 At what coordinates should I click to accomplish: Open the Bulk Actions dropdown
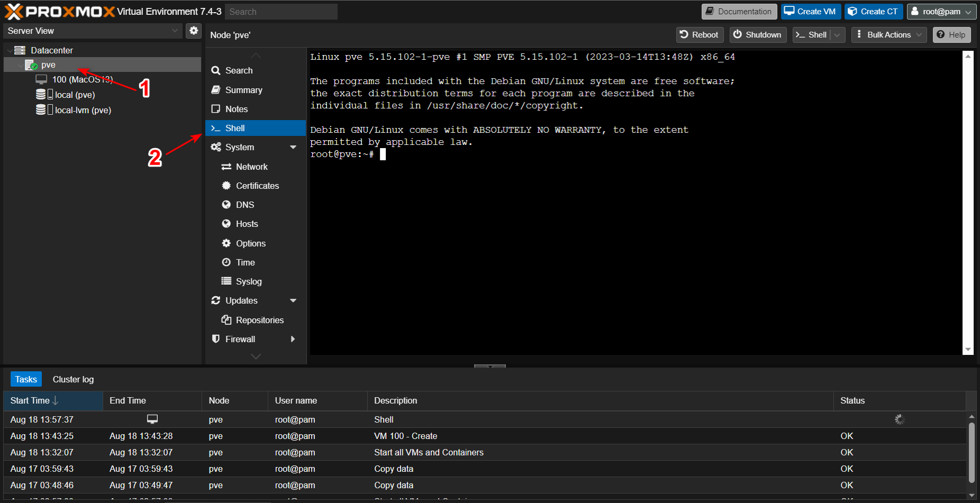coord(889,35)
